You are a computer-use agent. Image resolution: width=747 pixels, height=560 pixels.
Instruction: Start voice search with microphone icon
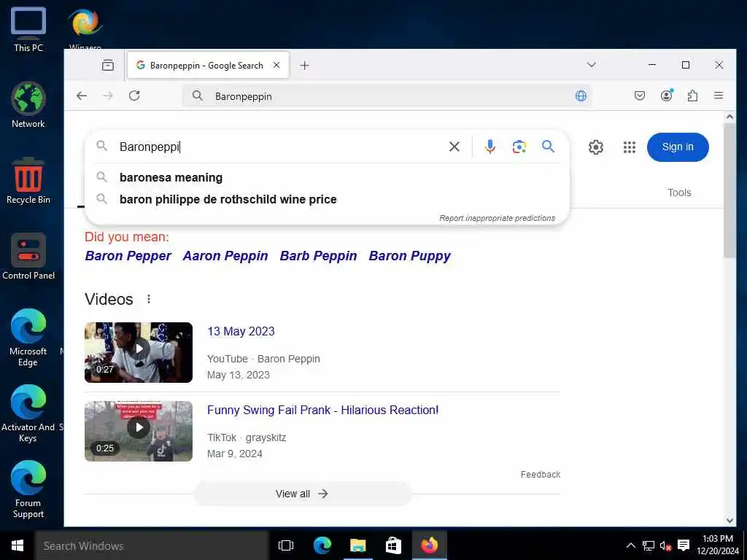(x=489, y=147)
